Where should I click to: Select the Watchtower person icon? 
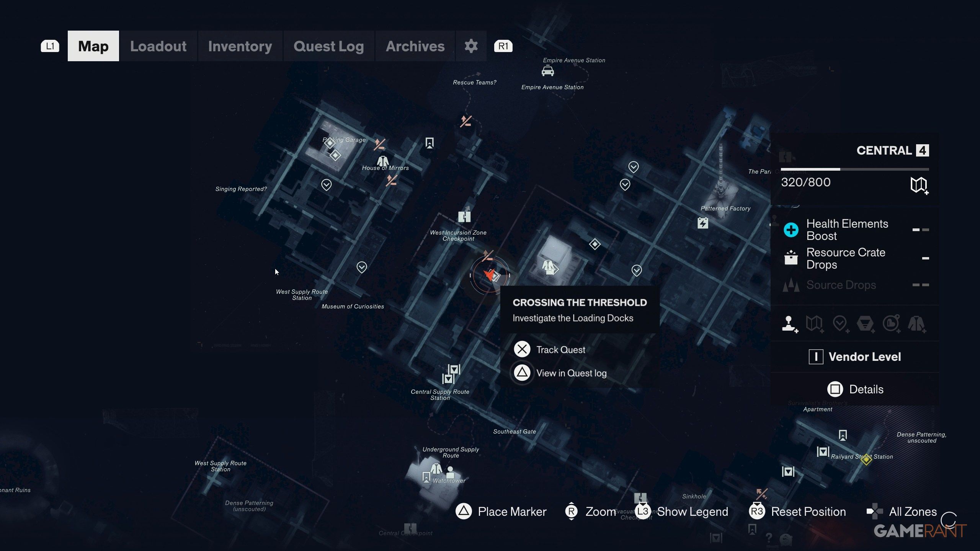[450, 472]
